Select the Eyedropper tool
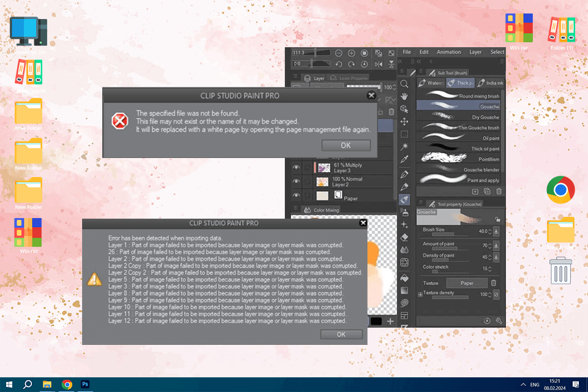The image size is (588, 392). coord(404,159)
